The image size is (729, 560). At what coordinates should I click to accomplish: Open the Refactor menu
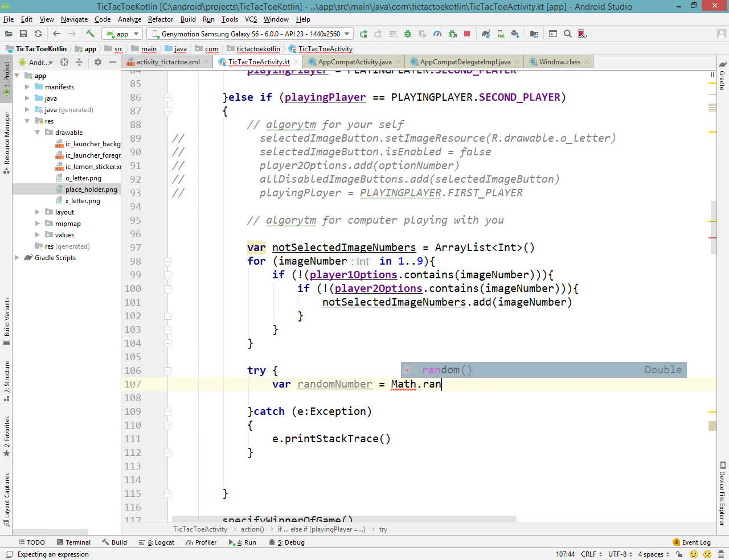160,19
